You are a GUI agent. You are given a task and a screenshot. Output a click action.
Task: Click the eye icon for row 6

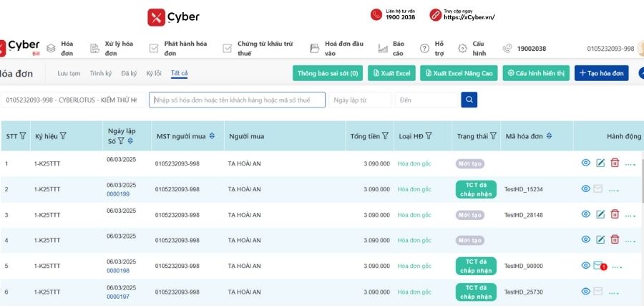(586, 291)
